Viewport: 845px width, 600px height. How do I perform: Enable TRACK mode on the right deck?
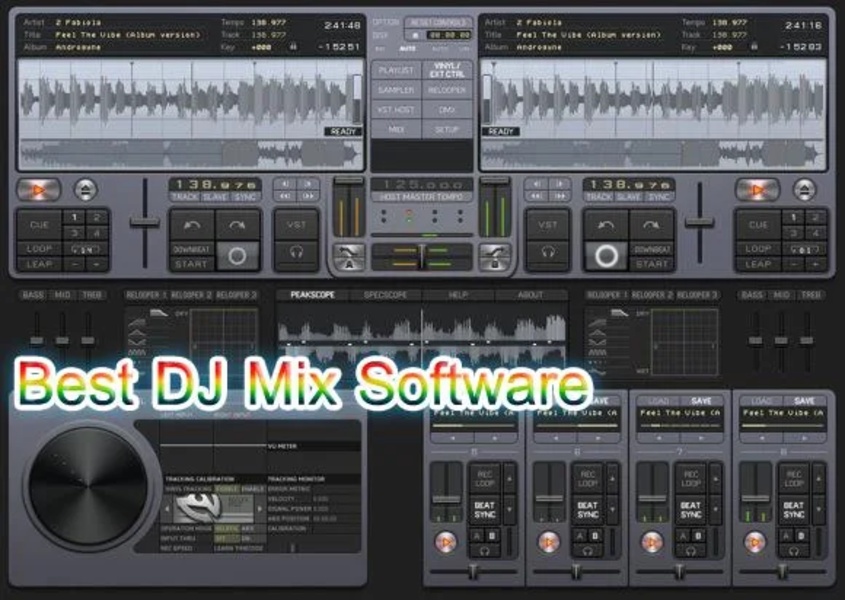(x=598, y=197)
